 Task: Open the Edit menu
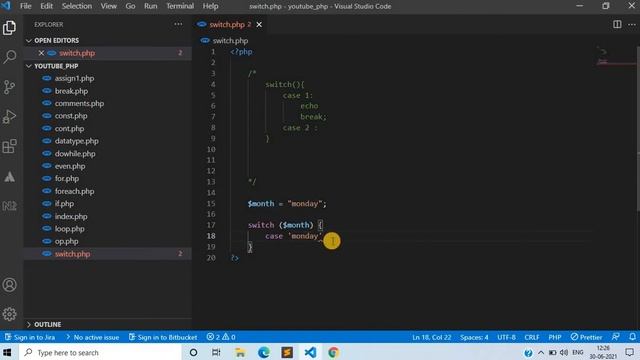coord(46,6)
